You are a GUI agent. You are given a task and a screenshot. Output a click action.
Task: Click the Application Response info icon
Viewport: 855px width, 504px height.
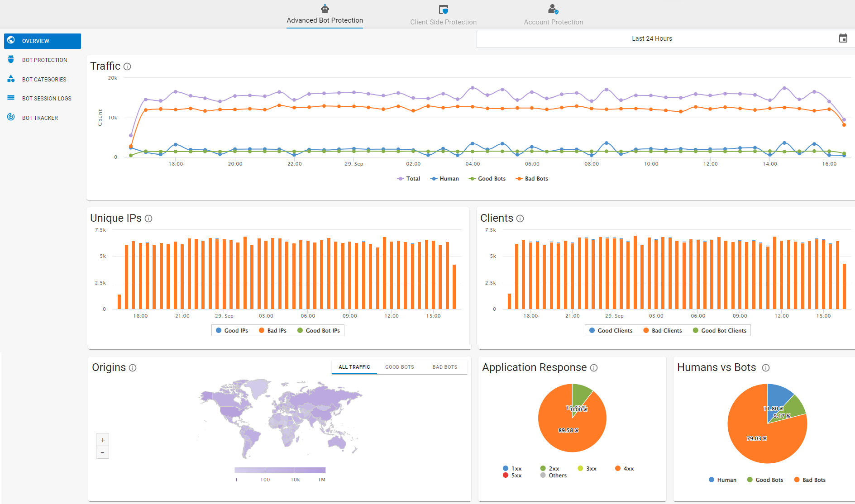pos(594,368)
